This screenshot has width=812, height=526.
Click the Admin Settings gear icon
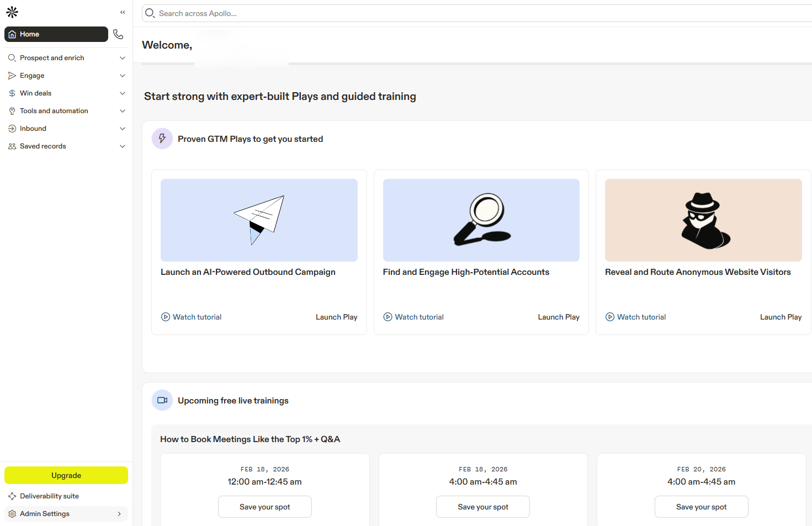pos(12,514)
